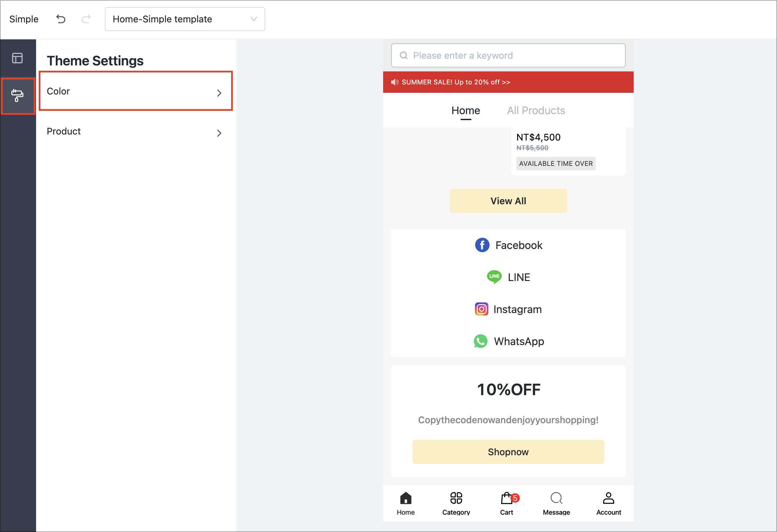Image resolution: width=777 pixels, height=532 pixels.
Task: Click the Simple label in the top bar
Action: [x=24, y=19]
